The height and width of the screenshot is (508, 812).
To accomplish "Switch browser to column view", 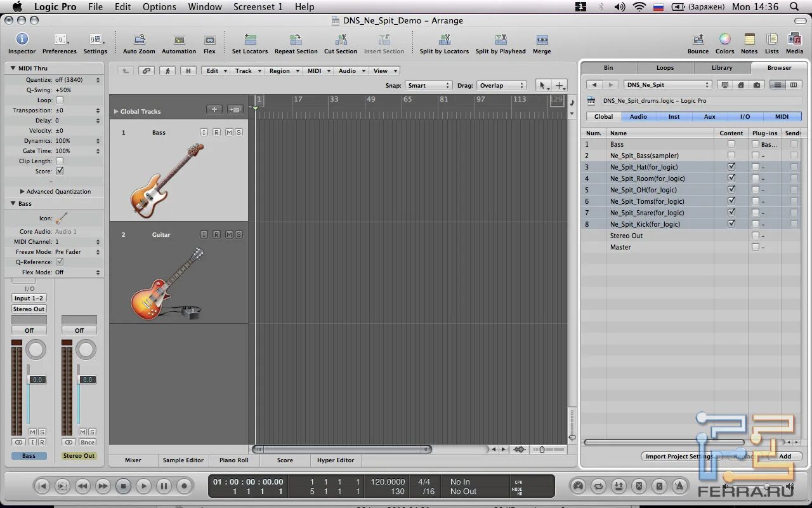I will point(794,84).
